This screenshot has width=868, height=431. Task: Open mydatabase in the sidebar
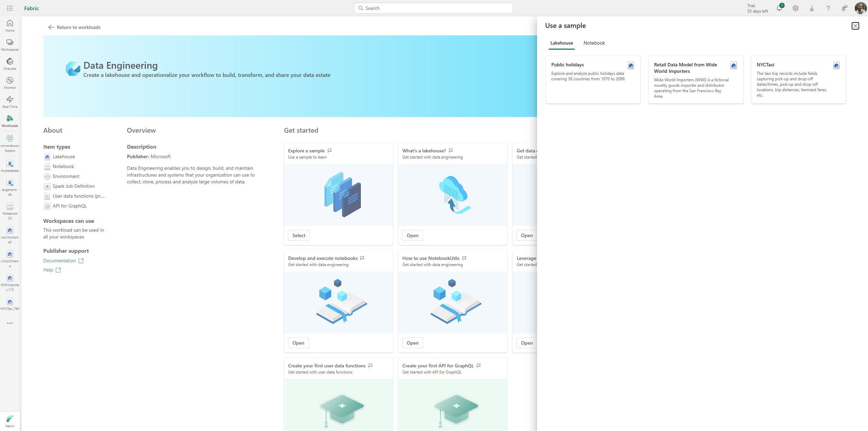[10, 166]
